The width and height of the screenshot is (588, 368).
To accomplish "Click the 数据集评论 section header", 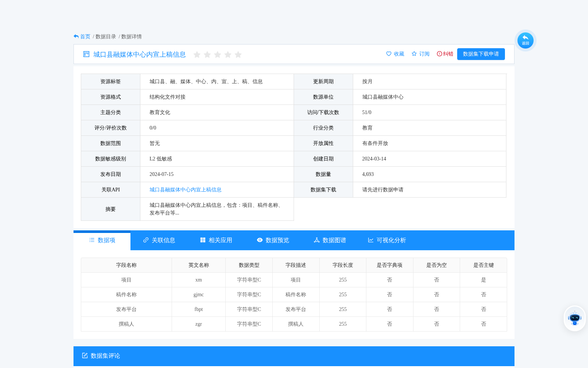I will [x=294, y=356].
